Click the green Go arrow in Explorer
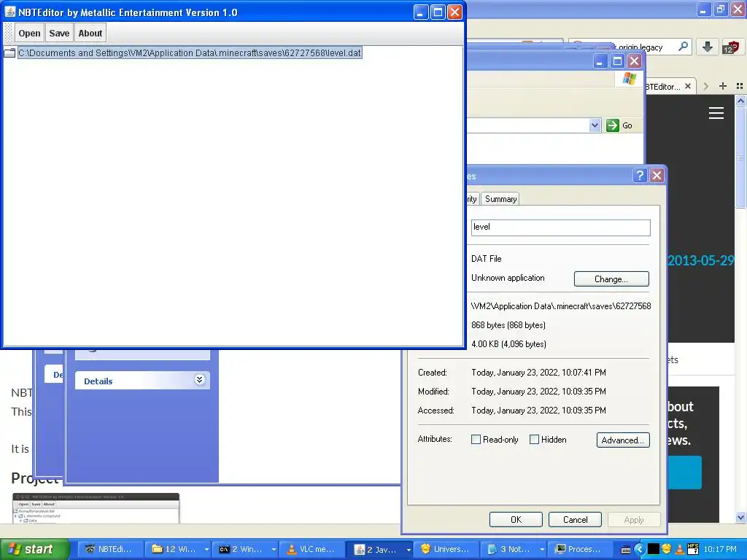The height and width of the screenshot is (560, 747). pos(612,125)
